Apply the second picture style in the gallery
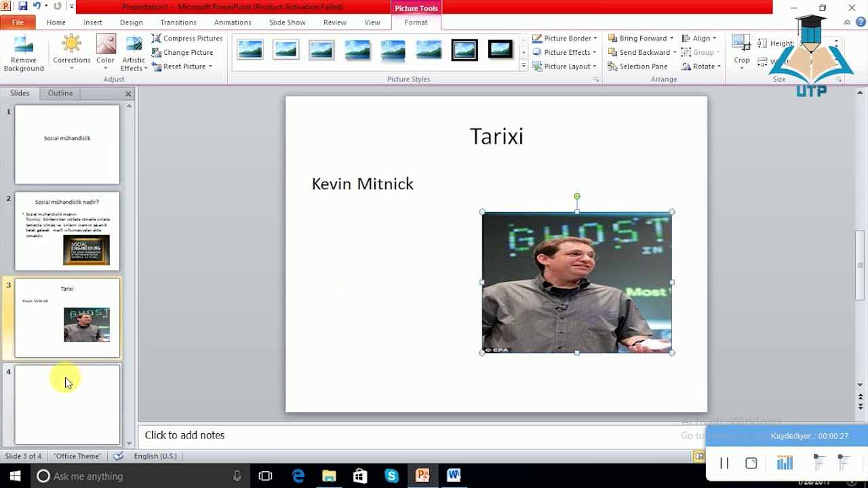868x488 pixels. click(x=286, y=49)
